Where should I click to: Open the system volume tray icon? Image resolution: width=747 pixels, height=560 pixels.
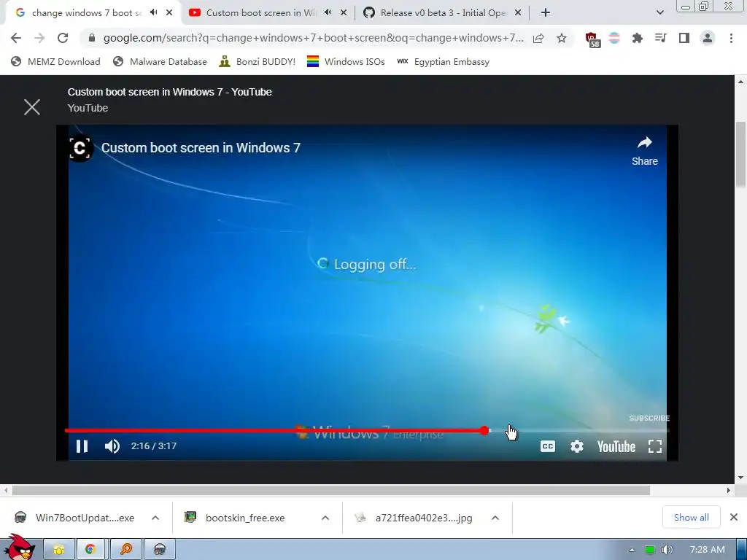667,550
